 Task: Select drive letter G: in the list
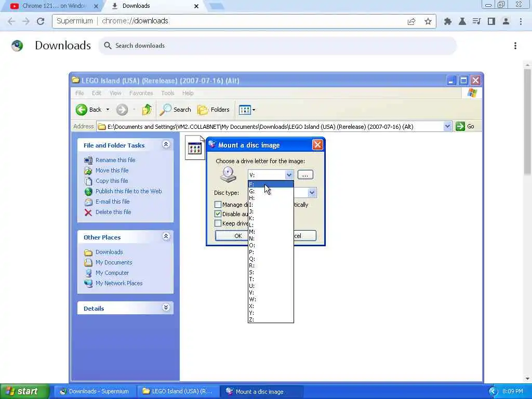tap(271, 191)
